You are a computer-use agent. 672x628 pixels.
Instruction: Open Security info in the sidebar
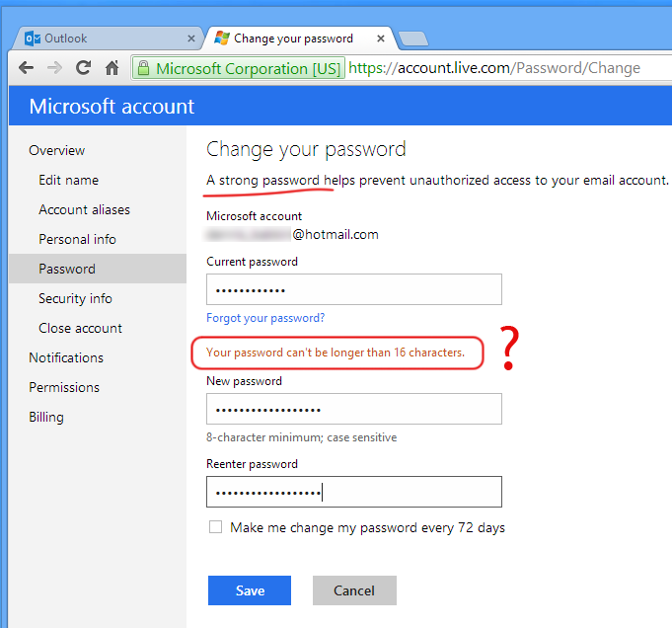coord(75,298)
